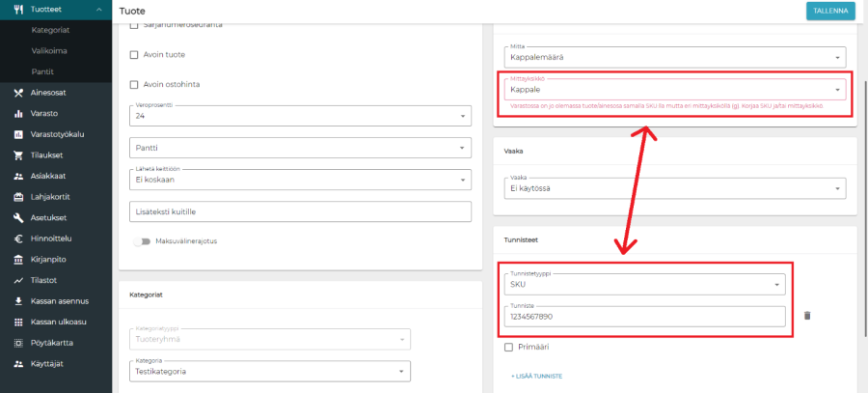
Task: Click the Lisää tunniste link
Action: pos(536,376)
